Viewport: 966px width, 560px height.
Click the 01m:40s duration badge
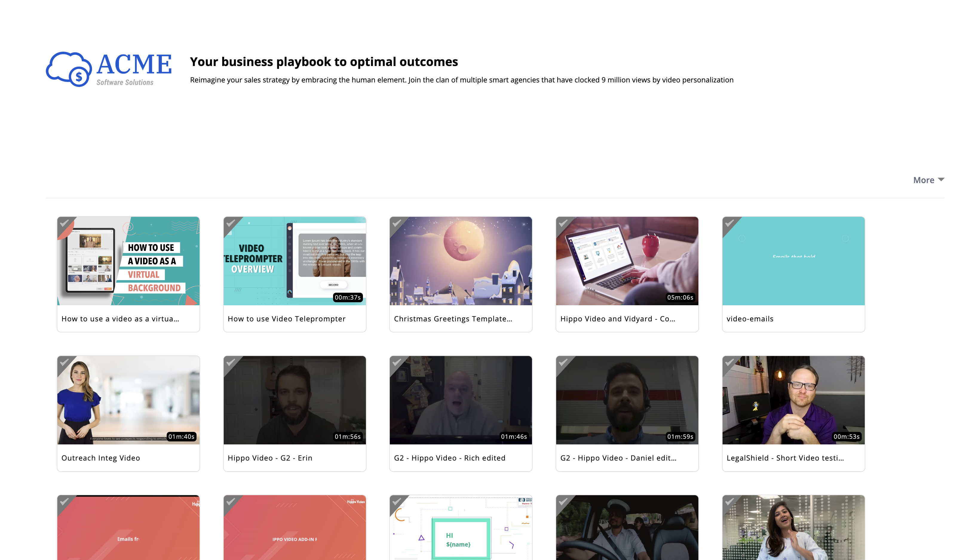(x=181, y=437)
